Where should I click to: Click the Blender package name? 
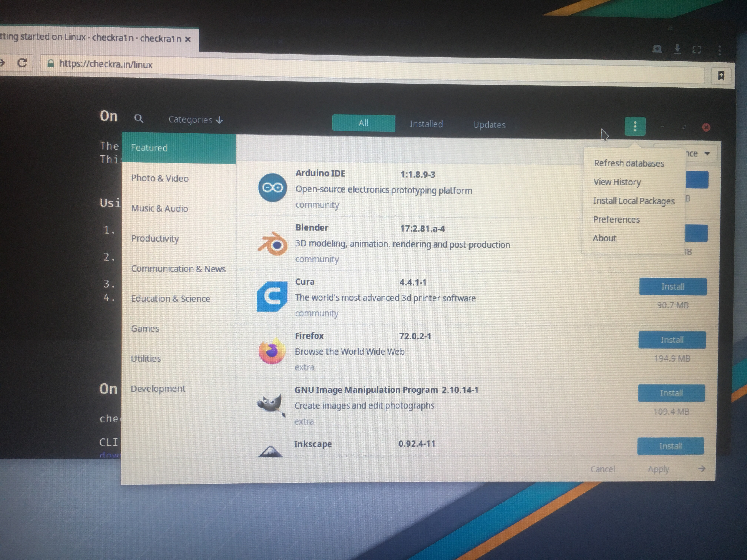coord(312,228)
